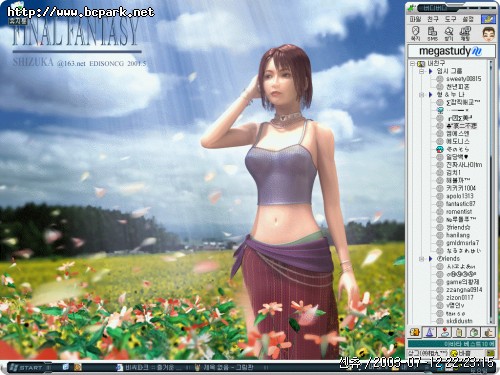Viewport: 500px width, 375px height.
Task: Click the green BuddyBuddy logo in title bar
Action: 412,7
